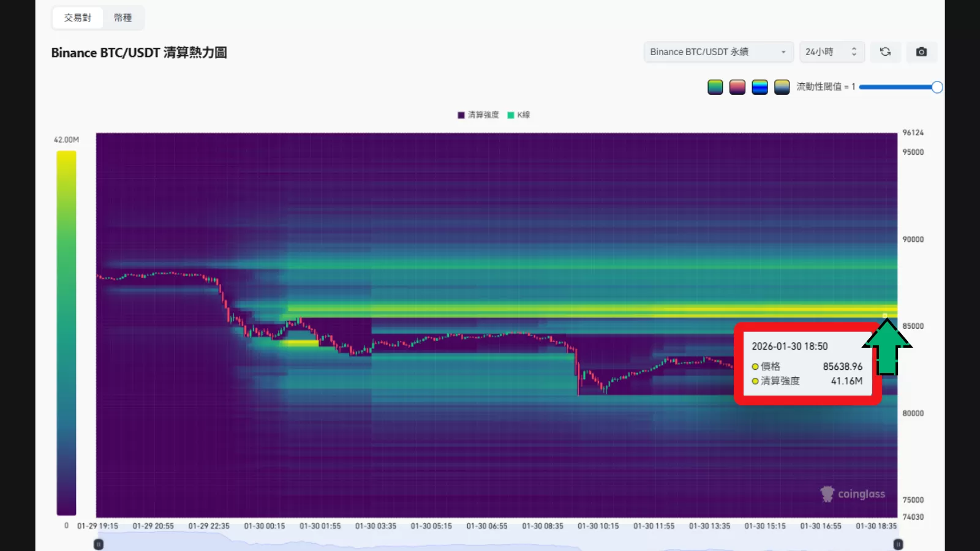980x551 pixels.
Task: Click the 01-30 15:15 time axis label
Action: pos(765,526)
